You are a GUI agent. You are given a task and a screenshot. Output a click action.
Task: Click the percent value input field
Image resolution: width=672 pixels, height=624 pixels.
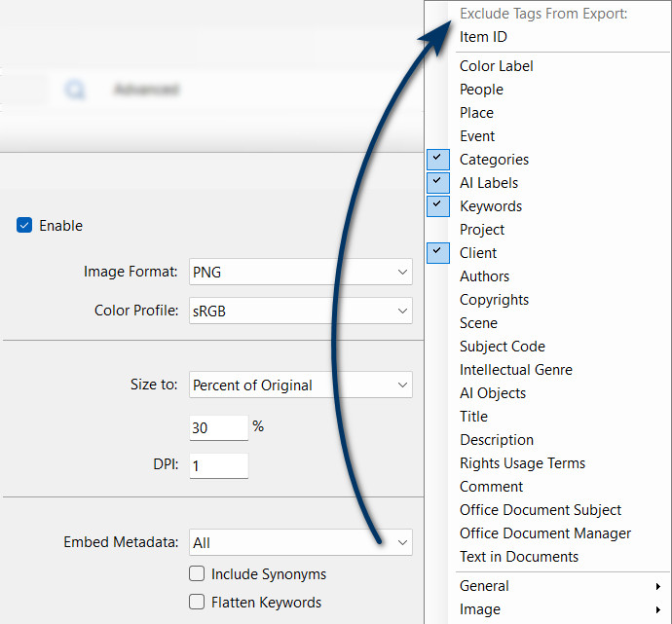tap(218, 427)
